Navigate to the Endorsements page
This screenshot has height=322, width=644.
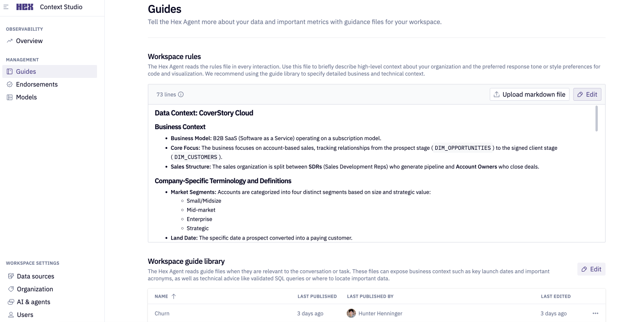click(37, 84)
